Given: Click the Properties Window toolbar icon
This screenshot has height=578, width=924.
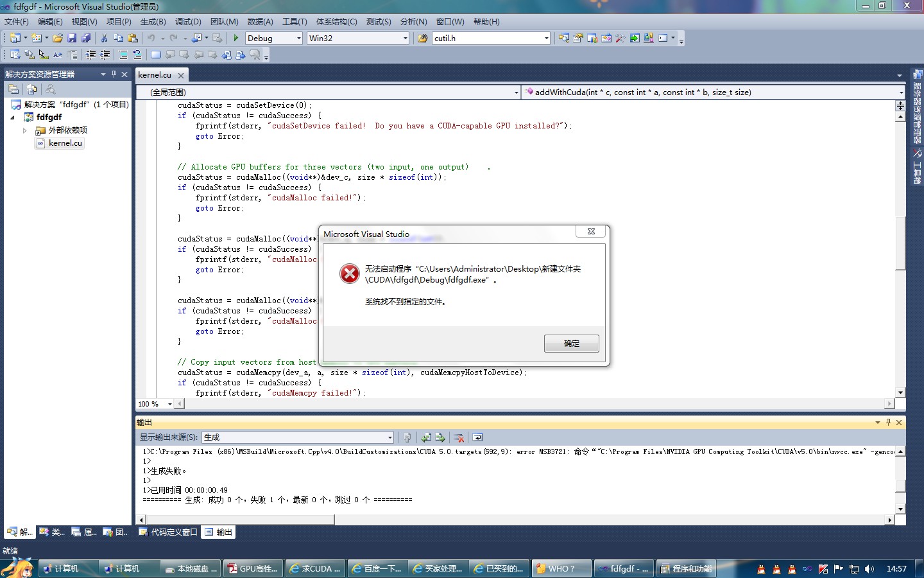Looking at the screenshot, I should click(x=578, y=39).
